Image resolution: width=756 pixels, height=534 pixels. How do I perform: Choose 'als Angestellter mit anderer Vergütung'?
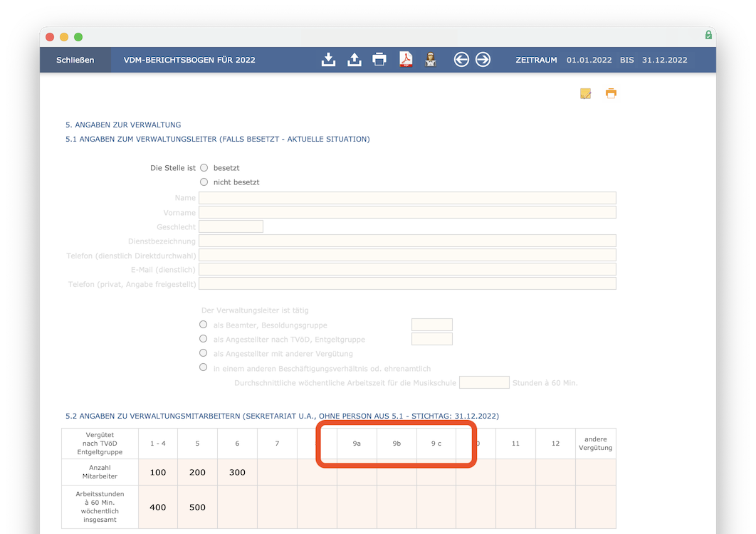click(204, 353)
